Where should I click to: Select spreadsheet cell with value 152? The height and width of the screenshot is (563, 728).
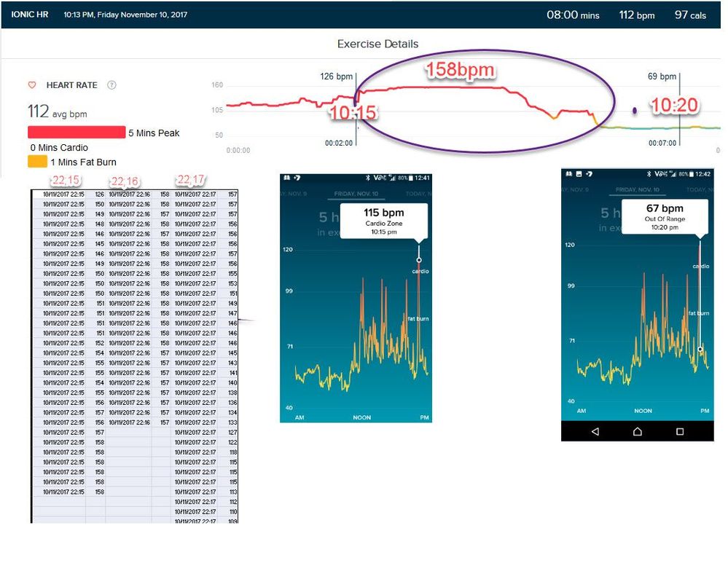point(95,343)
